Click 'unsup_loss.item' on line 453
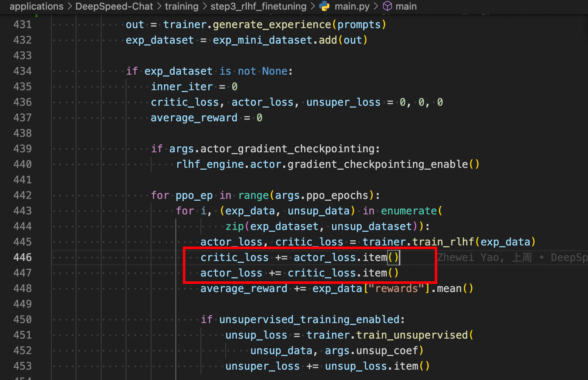Image resolution: width=588 pixels, height=380 pixels. pyautogui.click(x=372, y=366)
